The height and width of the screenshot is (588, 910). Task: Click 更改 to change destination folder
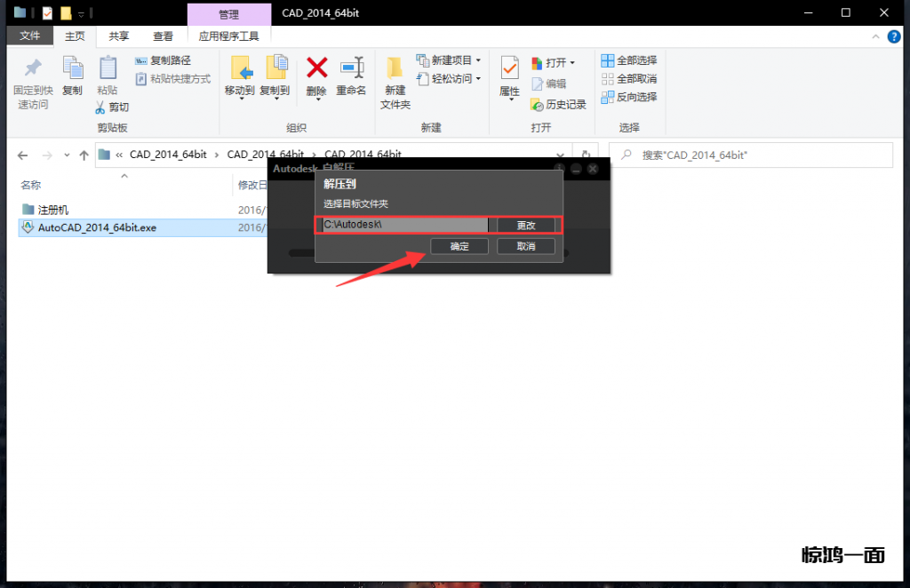coord(526,226)
